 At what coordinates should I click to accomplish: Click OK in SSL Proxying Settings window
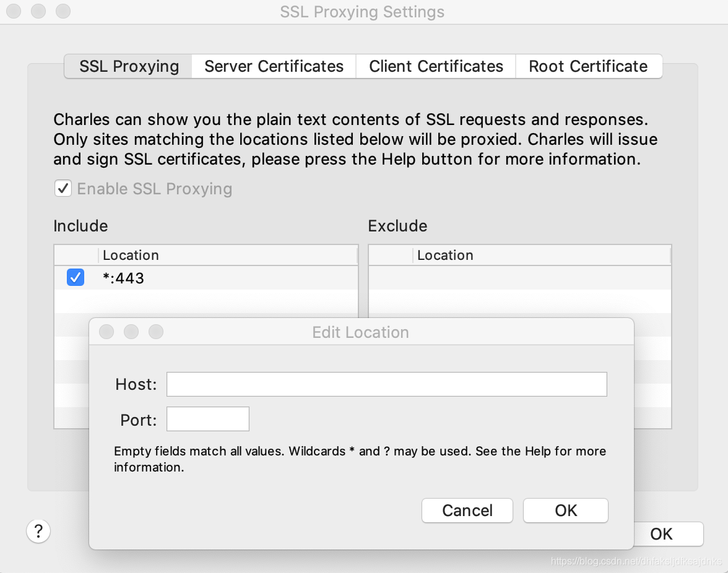tap(669, 534)
